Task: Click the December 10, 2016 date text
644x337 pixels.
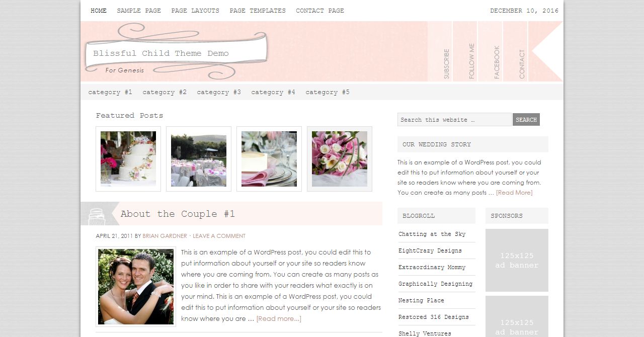Action: pos(524,11)
